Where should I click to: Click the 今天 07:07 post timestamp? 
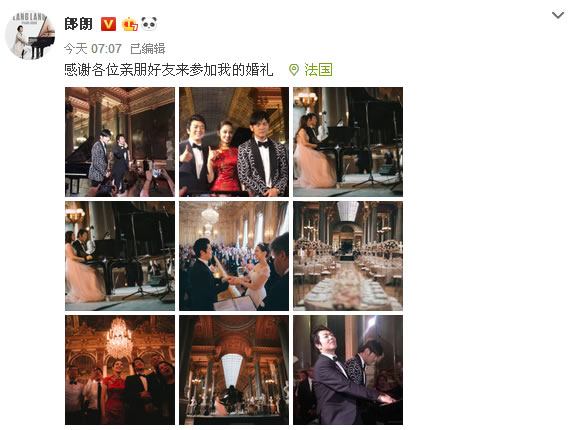pos(93,49)
